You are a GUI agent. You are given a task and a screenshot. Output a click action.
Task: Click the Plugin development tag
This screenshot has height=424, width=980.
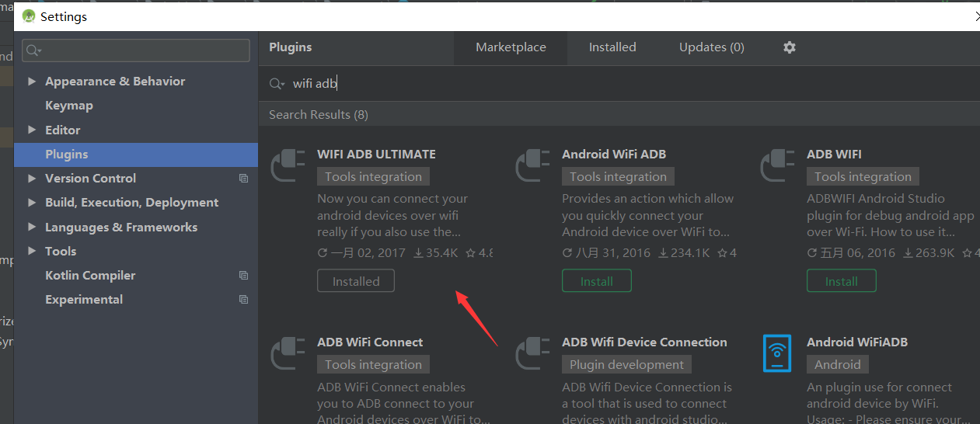pos(626,365)
